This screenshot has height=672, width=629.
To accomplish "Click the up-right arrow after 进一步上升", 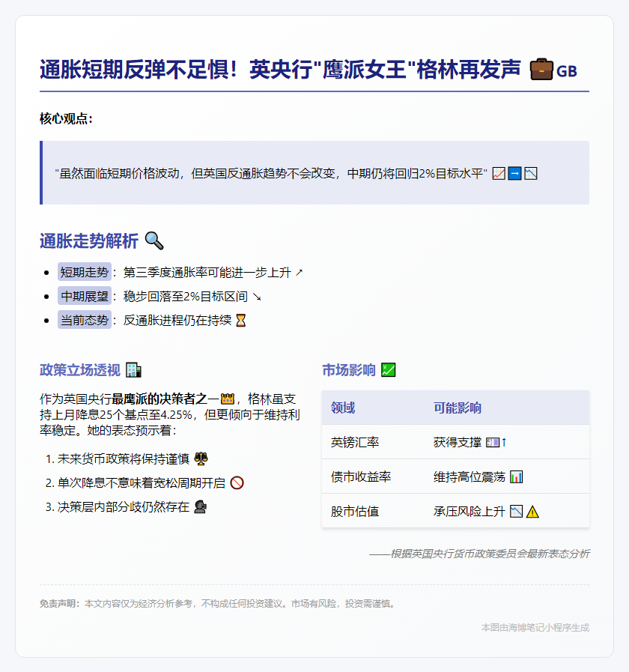I will (299, 272).
